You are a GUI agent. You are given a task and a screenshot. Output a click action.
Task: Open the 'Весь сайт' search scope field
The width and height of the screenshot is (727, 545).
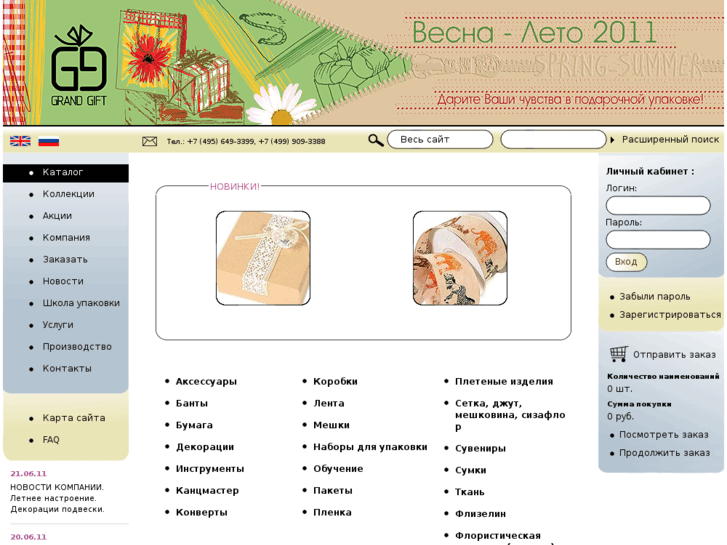tap(440, 140)
